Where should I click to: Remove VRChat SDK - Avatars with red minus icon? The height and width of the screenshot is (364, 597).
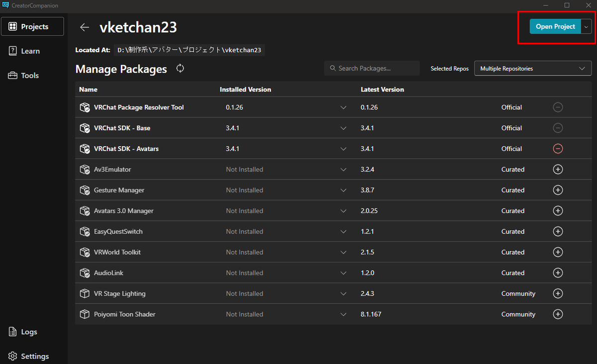(x=558, y=149)
